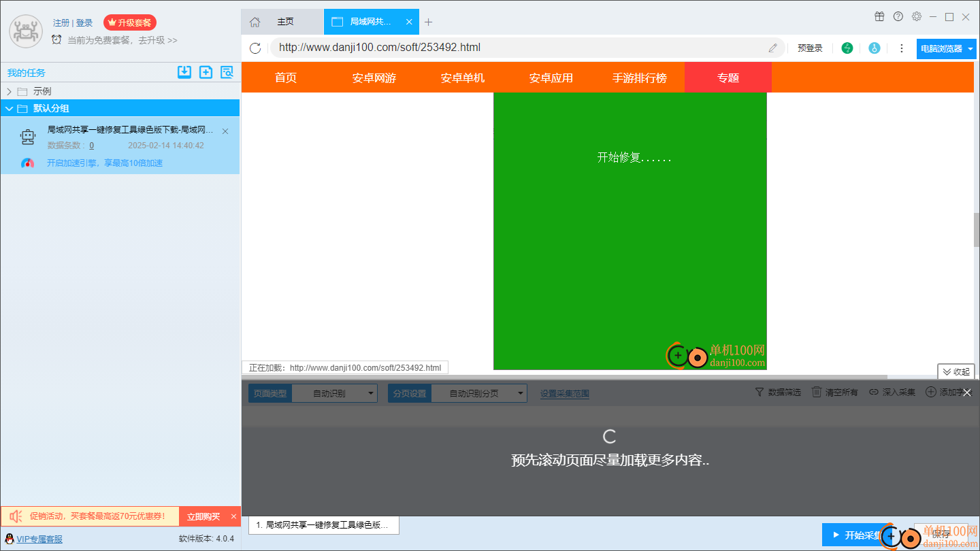The width and height of the screenshot is (980, 551).
Task: Open 当前为免费套餐，去升级 link
Action: pyautogui.click(x=122, y=40)
